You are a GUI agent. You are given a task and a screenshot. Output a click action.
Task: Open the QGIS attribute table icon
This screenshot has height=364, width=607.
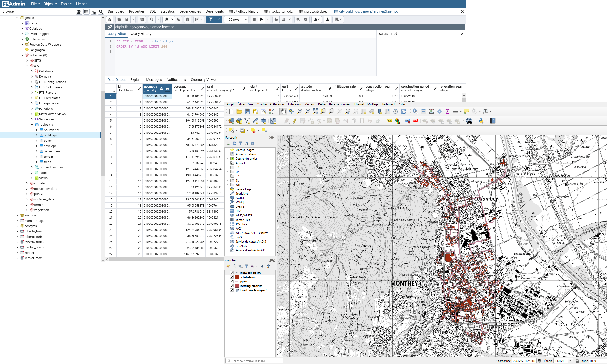pyautogui.click(x=423, y=112)
